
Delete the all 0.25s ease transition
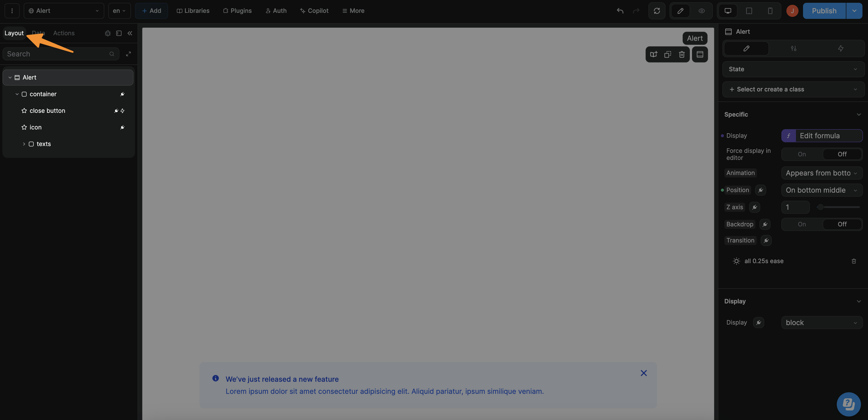[853, 261]
